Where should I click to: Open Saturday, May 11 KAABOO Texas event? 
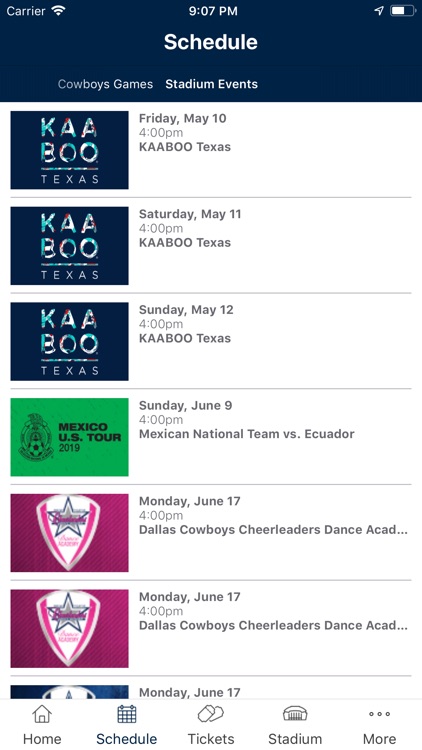(x=211, y=245)
